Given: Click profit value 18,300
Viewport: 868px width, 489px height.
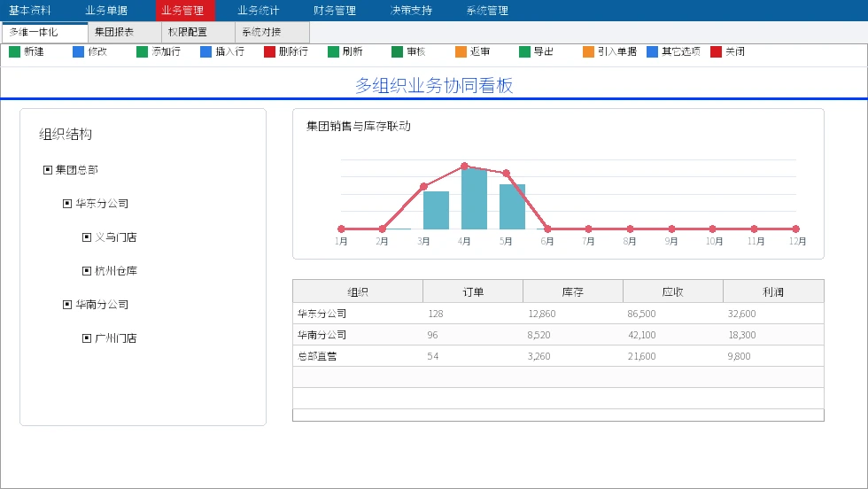Looking at the screenshot, I should (742, 335).
